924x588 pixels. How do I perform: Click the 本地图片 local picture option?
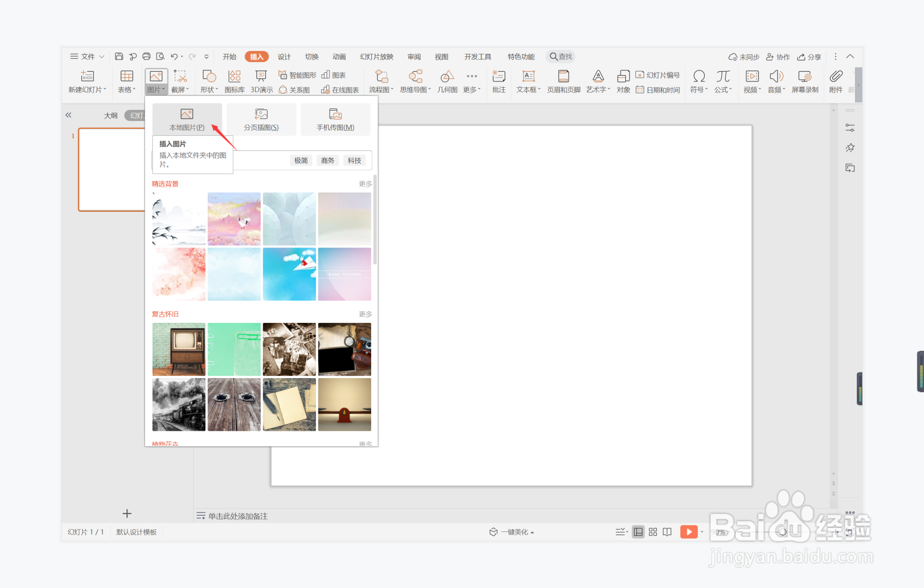click(187, 119)
